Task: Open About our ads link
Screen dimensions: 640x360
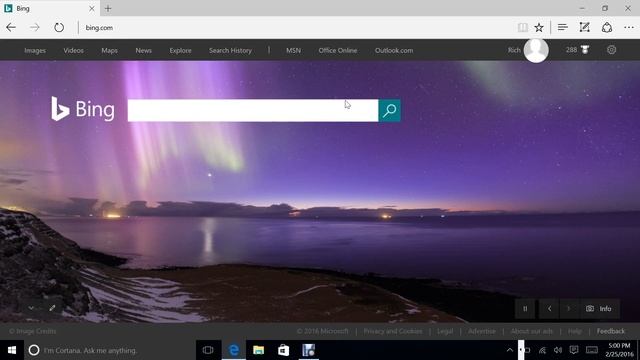Action: (x=532, y=331)
